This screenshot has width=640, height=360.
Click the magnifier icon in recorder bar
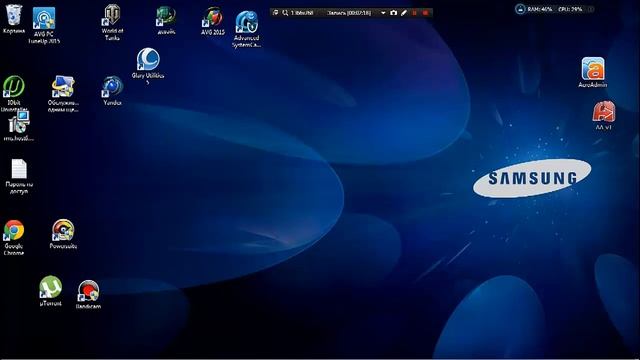point(285,13)
